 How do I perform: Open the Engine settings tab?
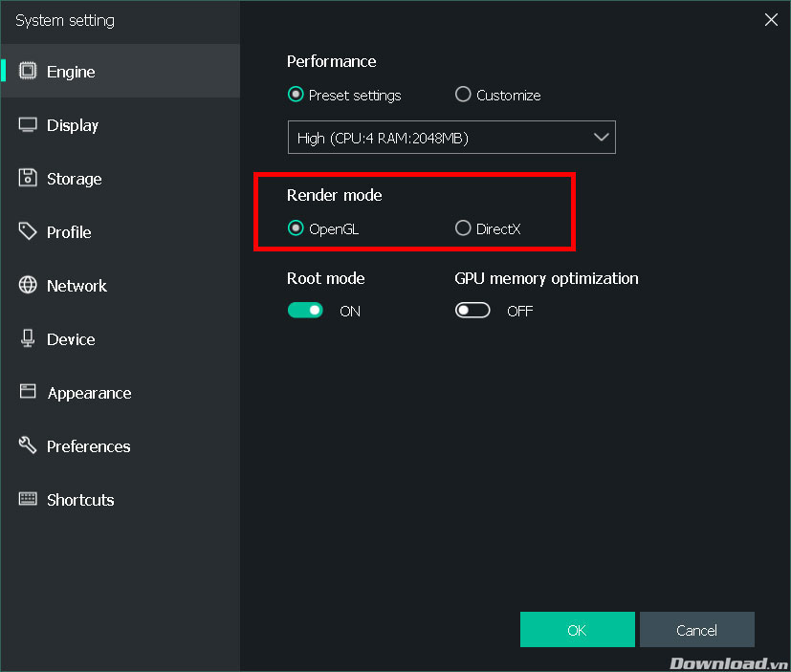pos(121,71)
